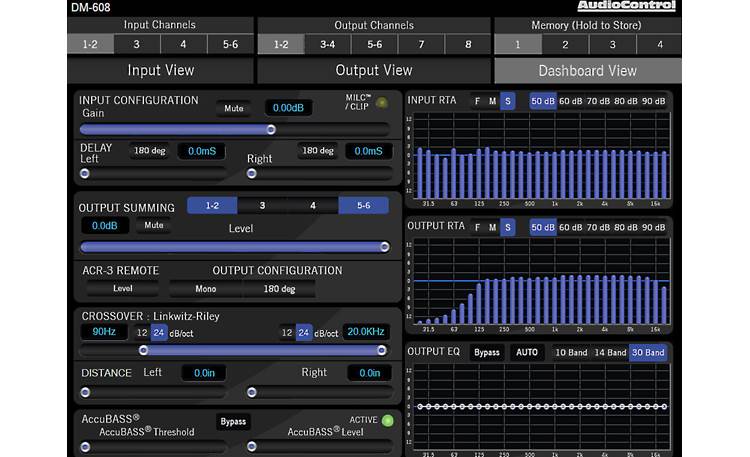This screenshot has width=750, height=457.
Task: Select 24 dB/oct high-pass slope
Action: tap(159, 333)
